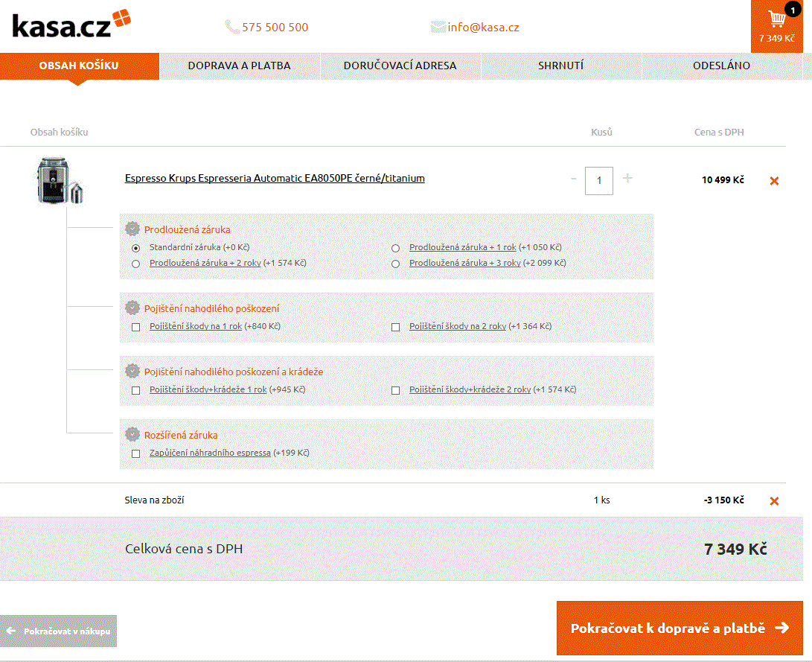Click Pokračovat k dopravě a platbě button

680,628
